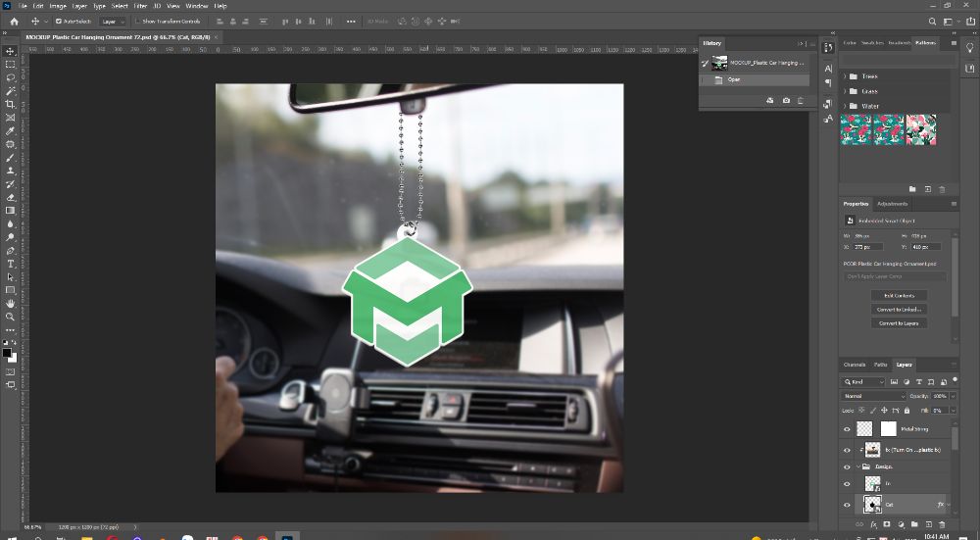The height and width of the screenshot is (540, 980).
Task: Open the Character panel icon
Action: [x=828, y=69]
